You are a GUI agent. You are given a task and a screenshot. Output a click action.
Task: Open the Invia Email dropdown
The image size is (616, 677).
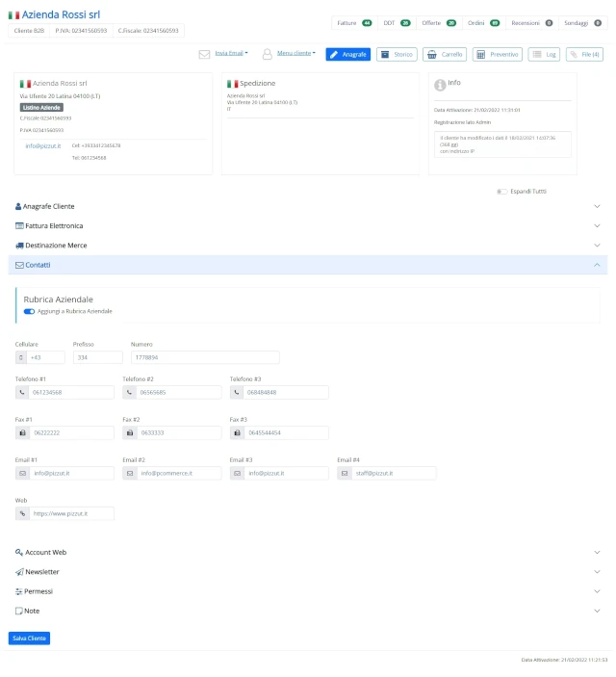point(231,53)
